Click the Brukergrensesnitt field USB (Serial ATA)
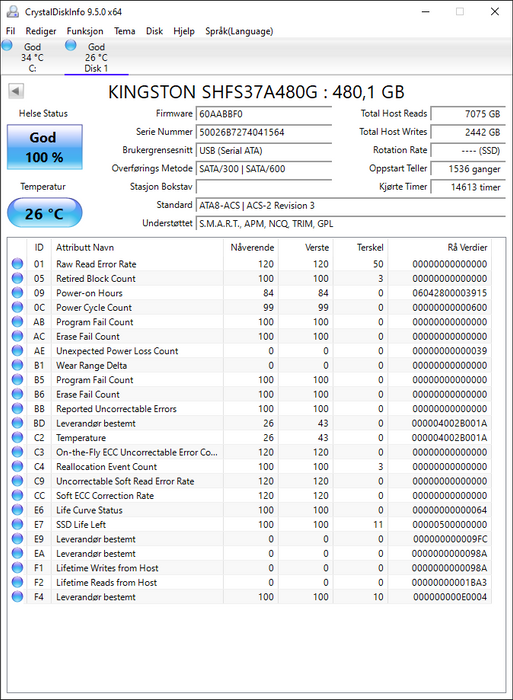The height and width of the screenshot is (700, 513). point(263,150)
